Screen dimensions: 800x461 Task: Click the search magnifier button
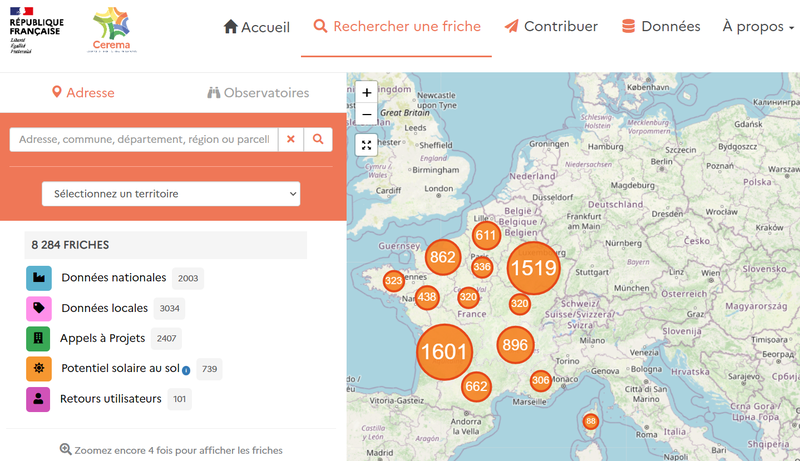coord(318,139)
